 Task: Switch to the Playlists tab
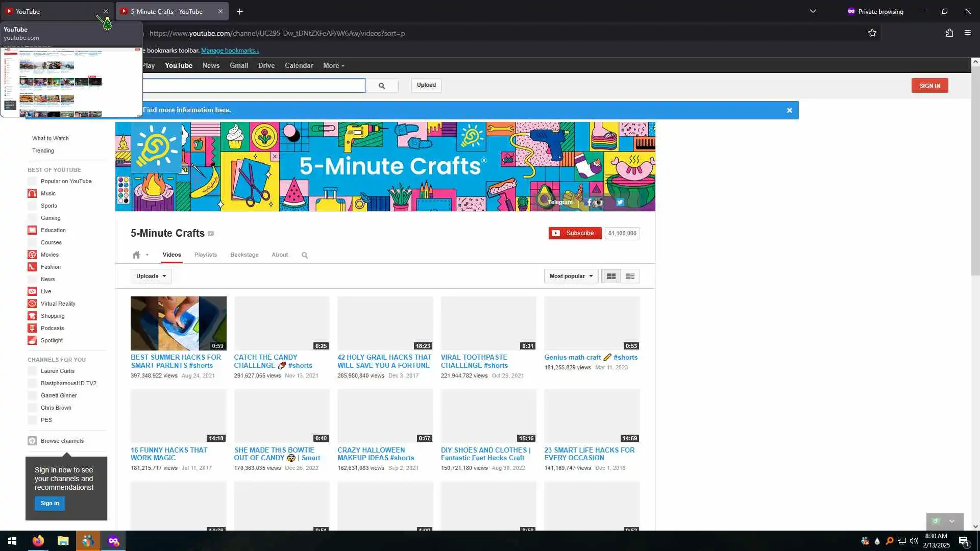click(205, 255)
